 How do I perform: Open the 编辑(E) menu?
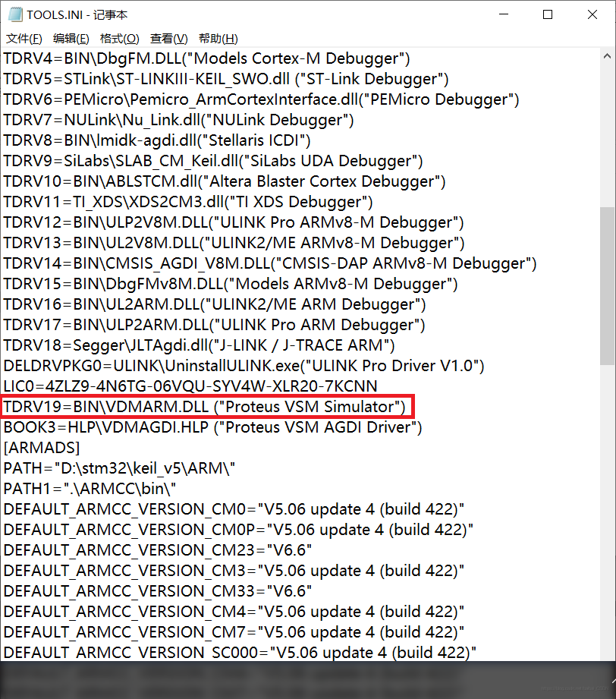71,39
